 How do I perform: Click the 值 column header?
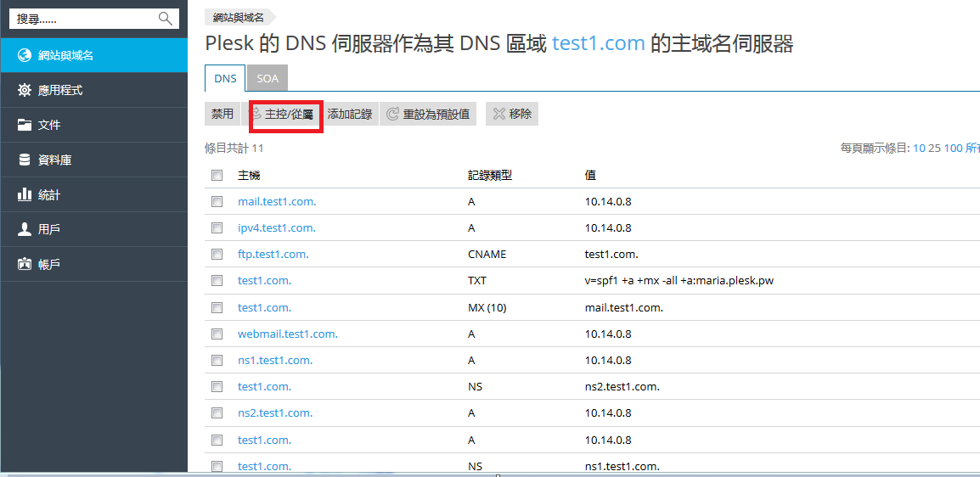590,176
